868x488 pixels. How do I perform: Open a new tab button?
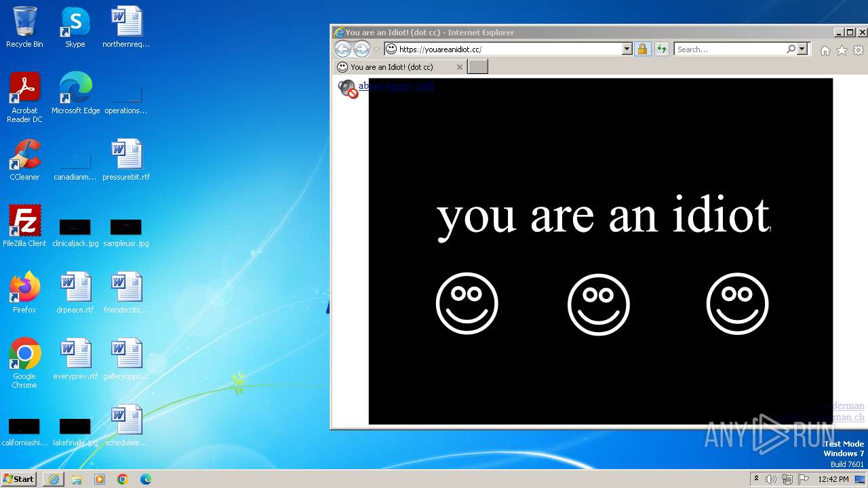tap(478, 66)
